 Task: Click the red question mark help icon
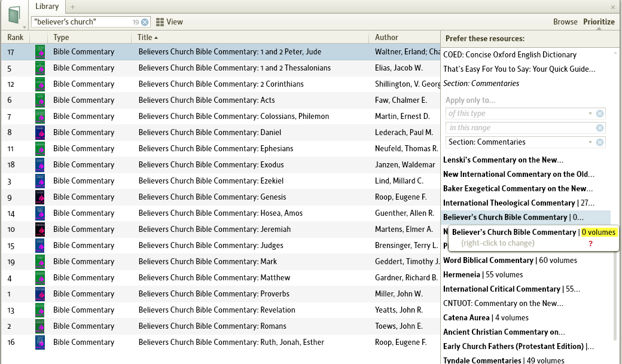click(x=590, y=243)
